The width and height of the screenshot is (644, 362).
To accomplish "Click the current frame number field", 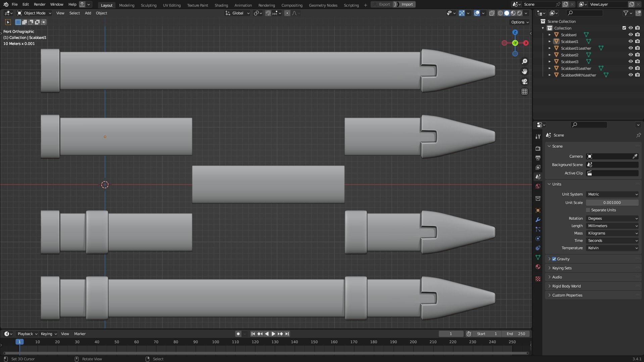I will pyautogui.click(x=451, y=334).
